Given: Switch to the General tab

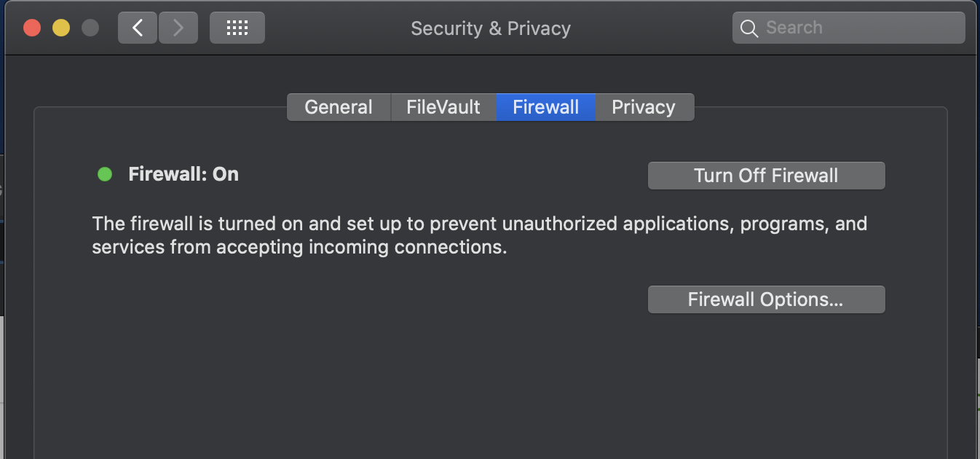Looking at the screenshot, I should [339, 107].
